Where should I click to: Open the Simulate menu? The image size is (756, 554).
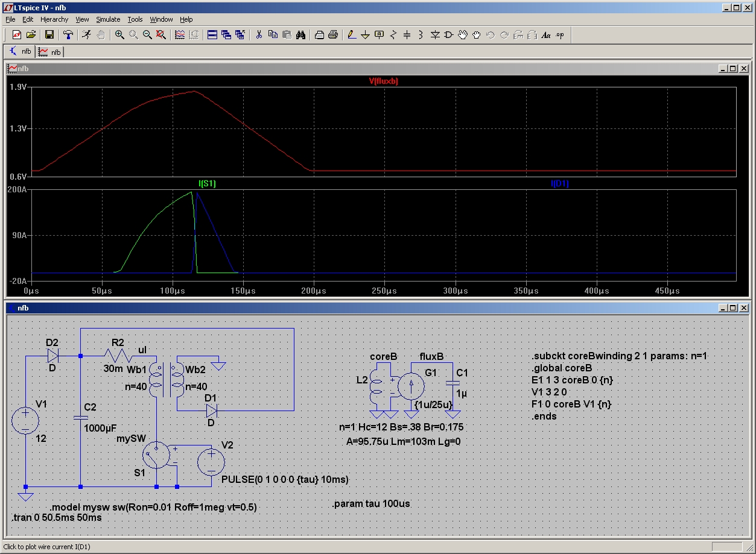(x=108, y=19)
